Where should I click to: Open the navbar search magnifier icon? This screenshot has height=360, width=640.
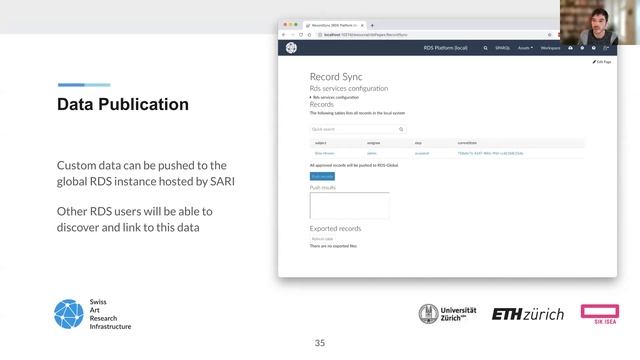485,48
